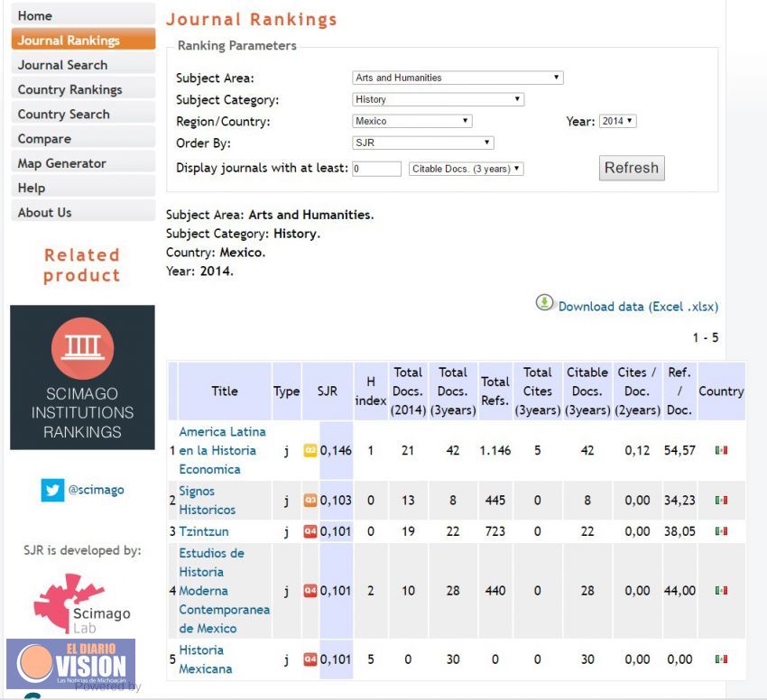Screen dimensions: 767x700
Task: Click Ref./Doc. value 54,57
Action: coord(679,450)
